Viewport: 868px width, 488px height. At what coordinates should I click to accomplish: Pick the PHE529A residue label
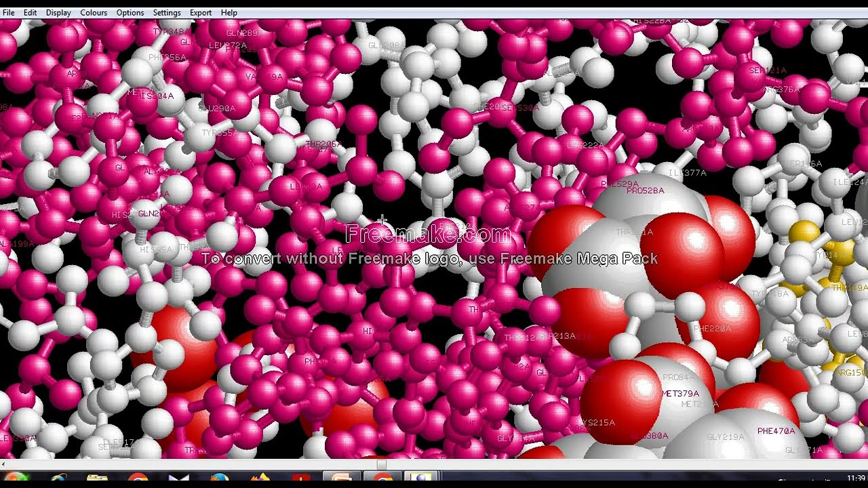pos(620,184)
